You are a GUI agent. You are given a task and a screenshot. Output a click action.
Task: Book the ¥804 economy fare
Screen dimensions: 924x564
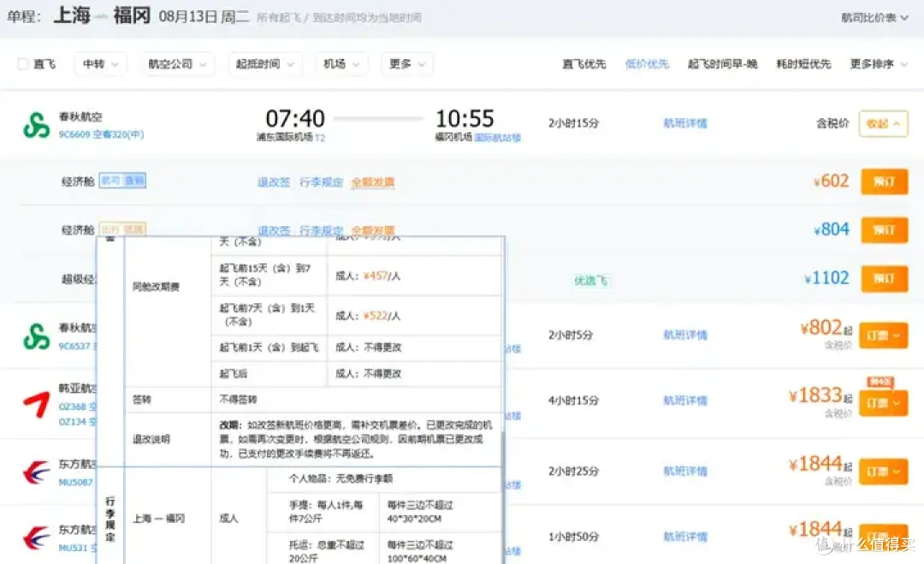click(x=884, y=230)
